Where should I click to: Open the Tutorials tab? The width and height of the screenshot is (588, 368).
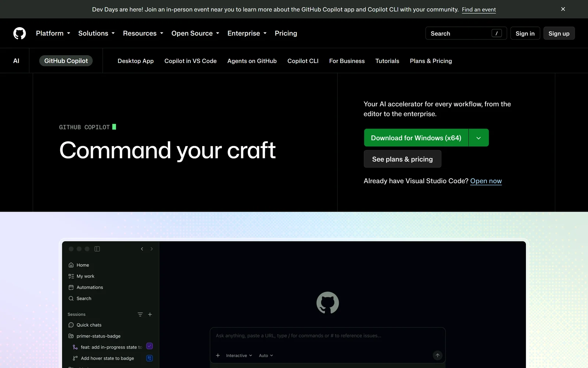[387, 61]
